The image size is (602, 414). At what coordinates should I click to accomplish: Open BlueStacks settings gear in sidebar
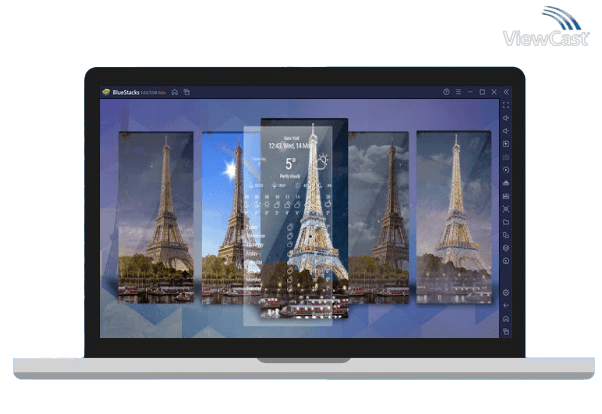point(506,293)
